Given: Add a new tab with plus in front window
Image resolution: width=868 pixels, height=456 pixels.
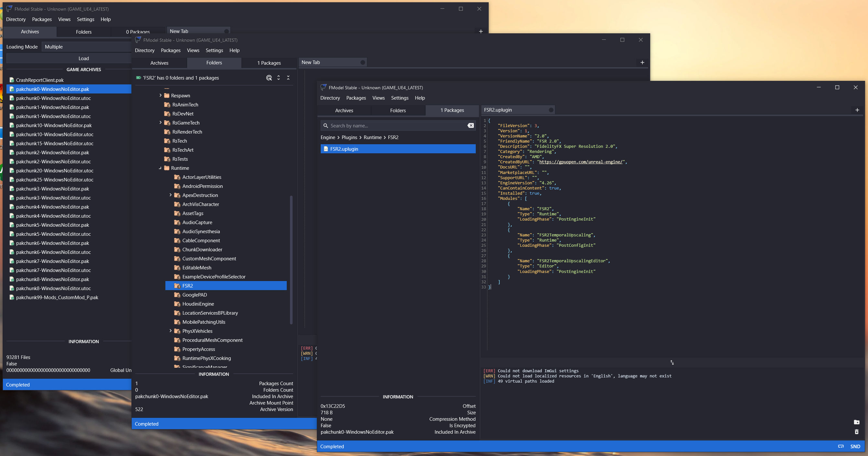Looking at the screenshot, I should [x=857, y=110].
